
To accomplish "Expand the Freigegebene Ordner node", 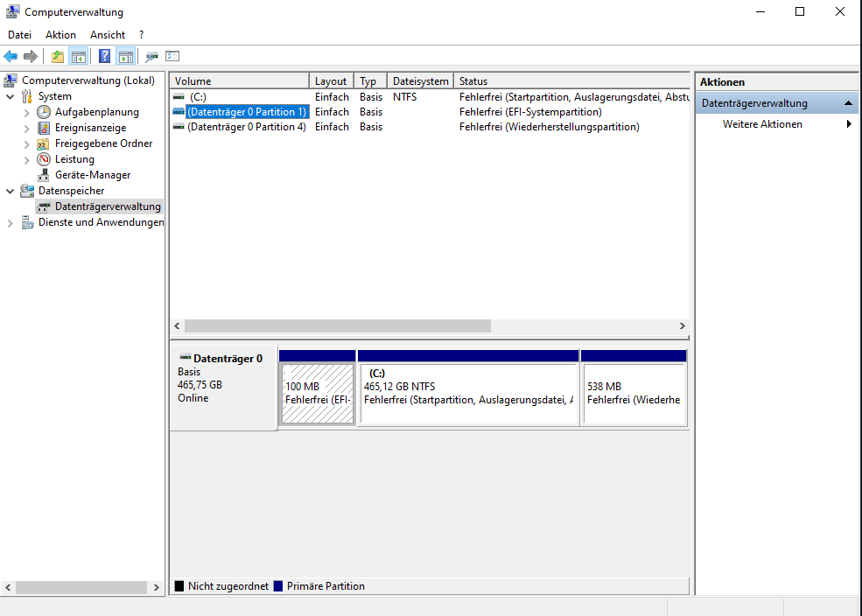I will [x=26, y=144].
